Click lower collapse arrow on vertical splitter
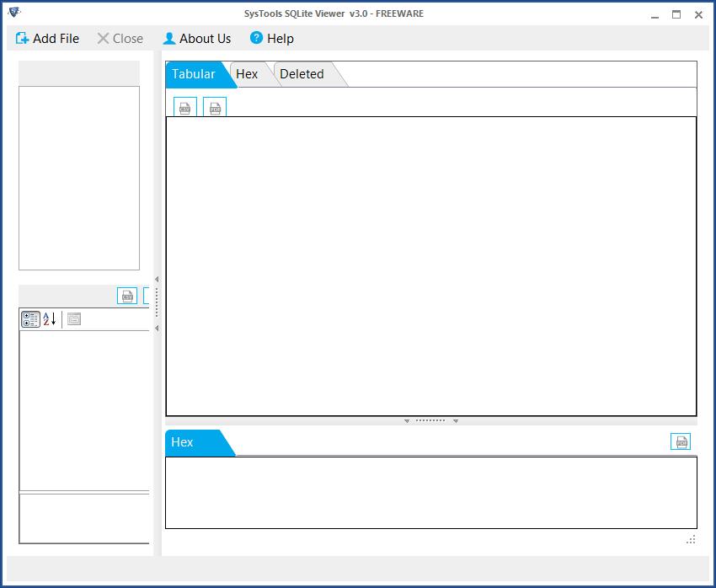716x588 pixels. click(157, 329)
